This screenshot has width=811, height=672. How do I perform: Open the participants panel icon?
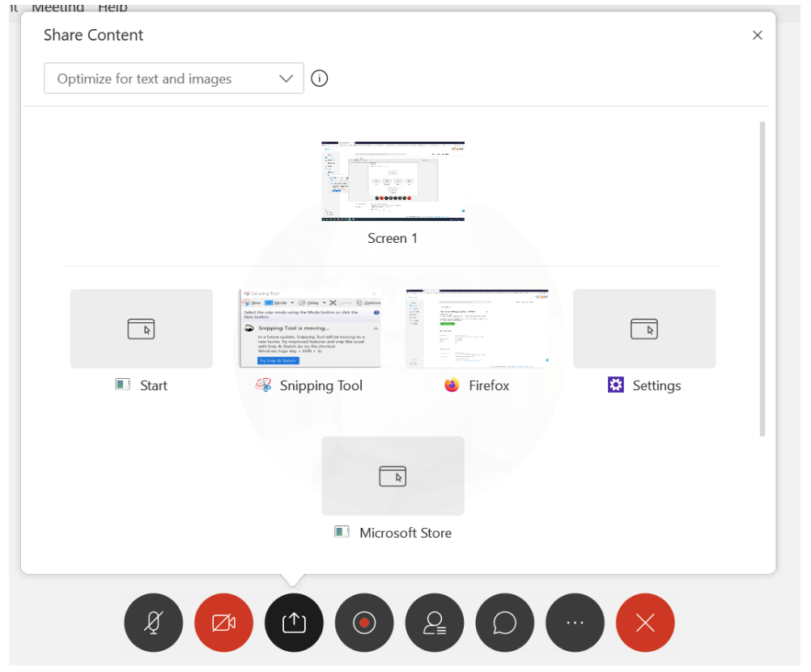pyautogui.click(x=435, y=623)
